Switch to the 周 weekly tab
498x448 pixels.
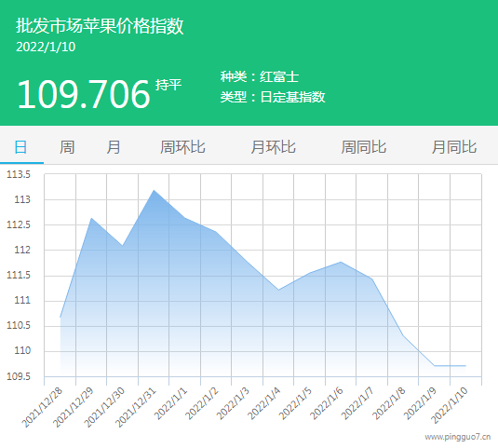[x=67, y=147]
